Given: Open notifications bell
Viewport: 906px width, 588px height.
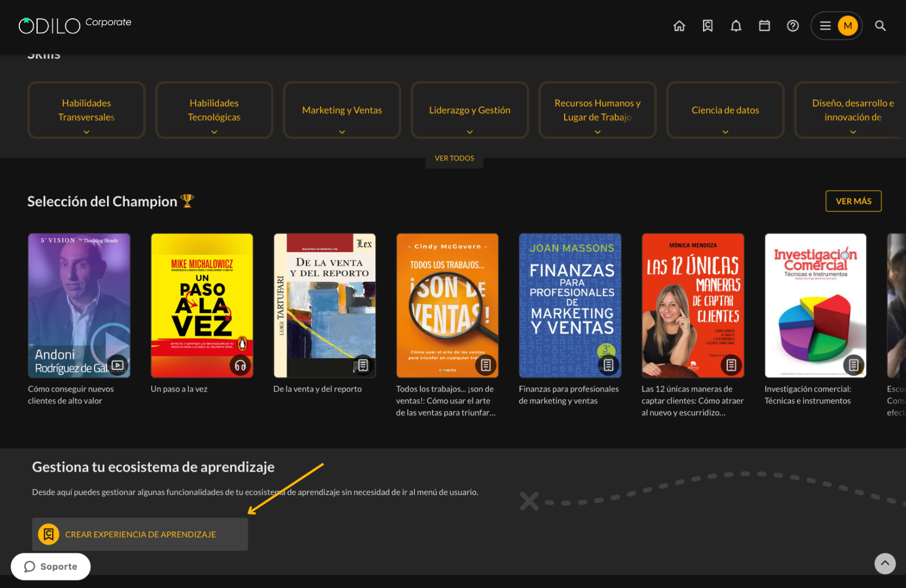Looking at the screenshot, I should (736, 26).
